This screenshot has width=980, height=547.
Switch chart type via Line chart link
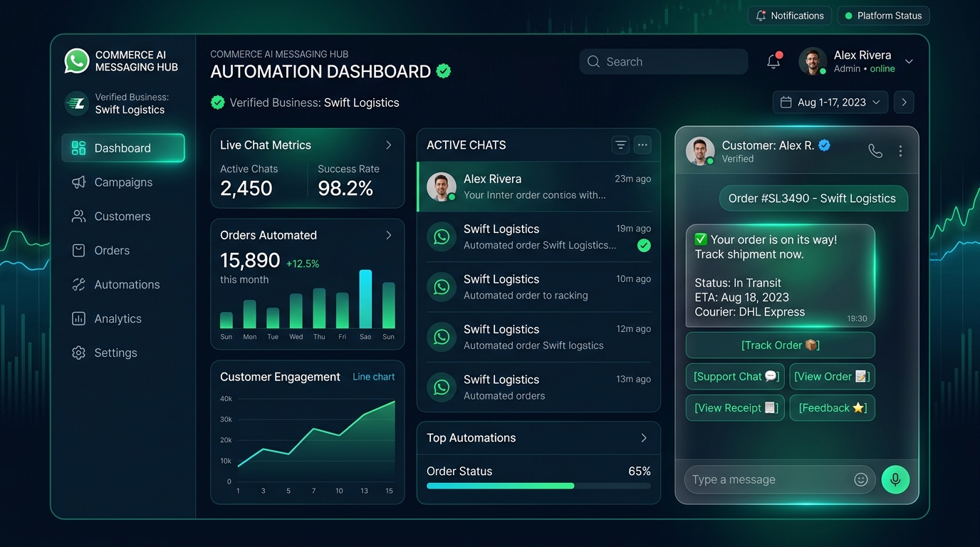coord(374,377)
